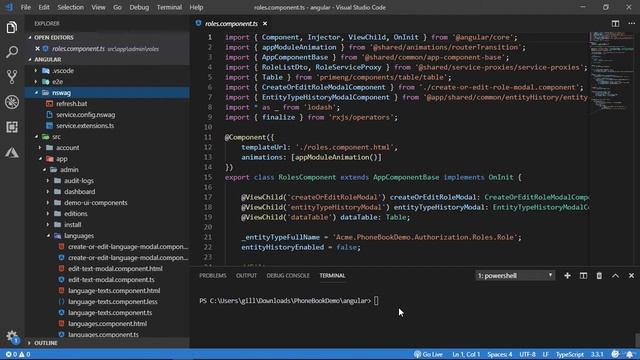The image size is (640, 360).
Task: Open the VS Code logo application menu
Action: [x=9, y=7]
